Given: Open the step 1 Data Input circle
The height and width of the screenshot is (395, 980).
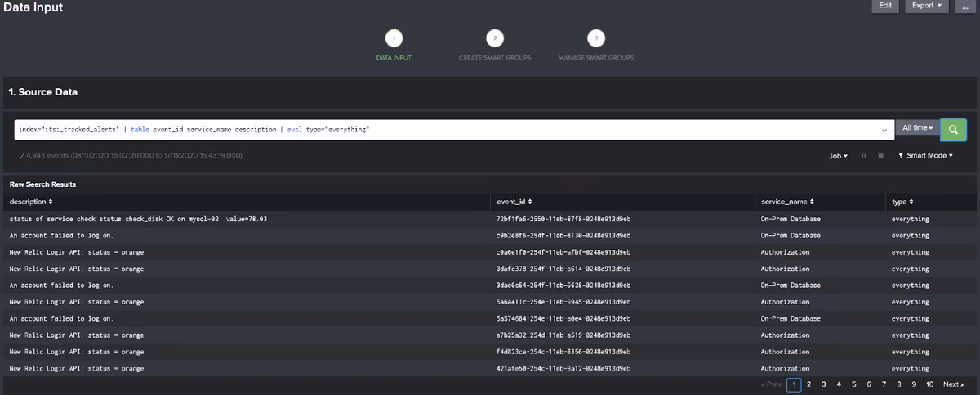Looking at the screenshot, I should pos(394,38).
